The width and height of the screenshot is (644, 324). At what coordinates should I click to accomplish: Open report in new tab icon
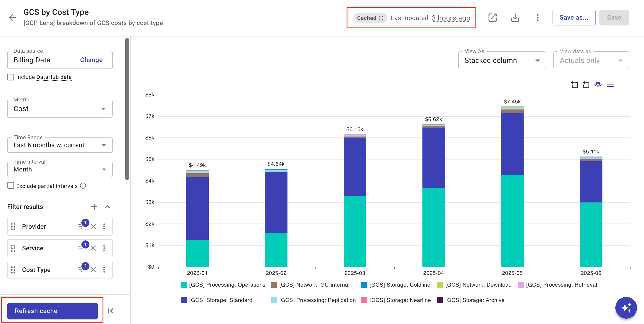click(x=492, y=18)
